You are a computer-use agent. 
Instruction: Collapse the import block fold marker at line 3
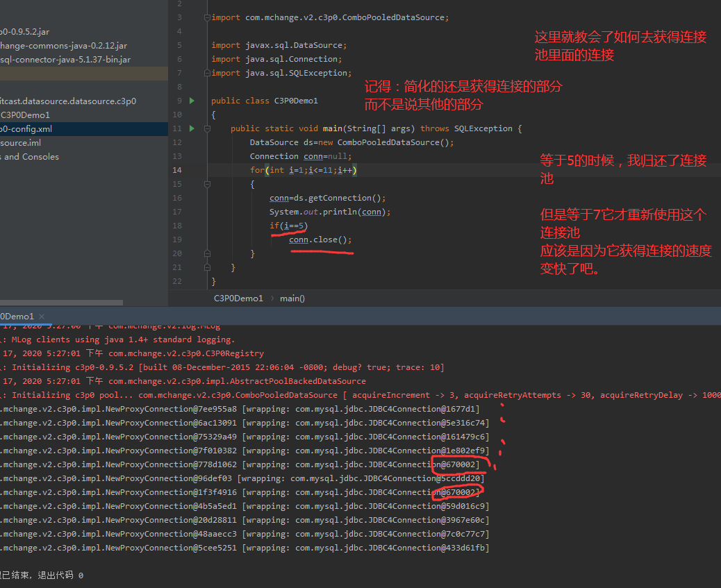click(207, 17)
